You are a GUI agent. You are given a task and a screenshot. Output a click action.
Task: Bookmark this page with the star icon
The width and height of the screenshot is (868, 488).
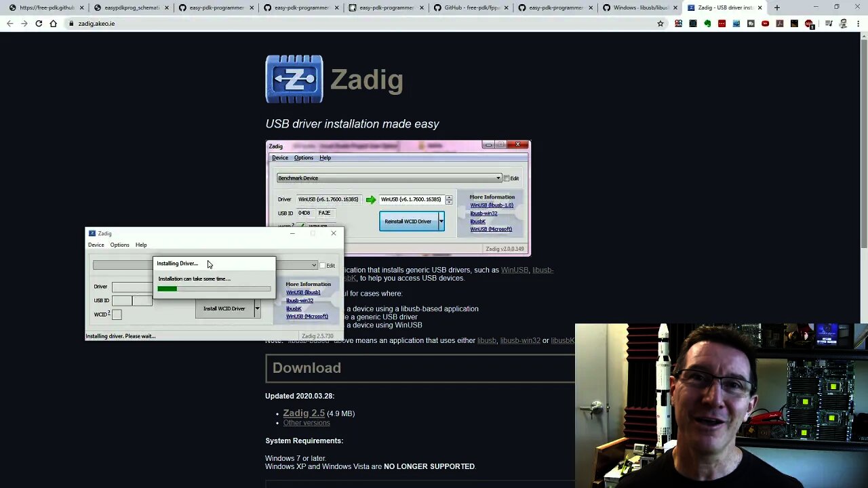(660, 24)
